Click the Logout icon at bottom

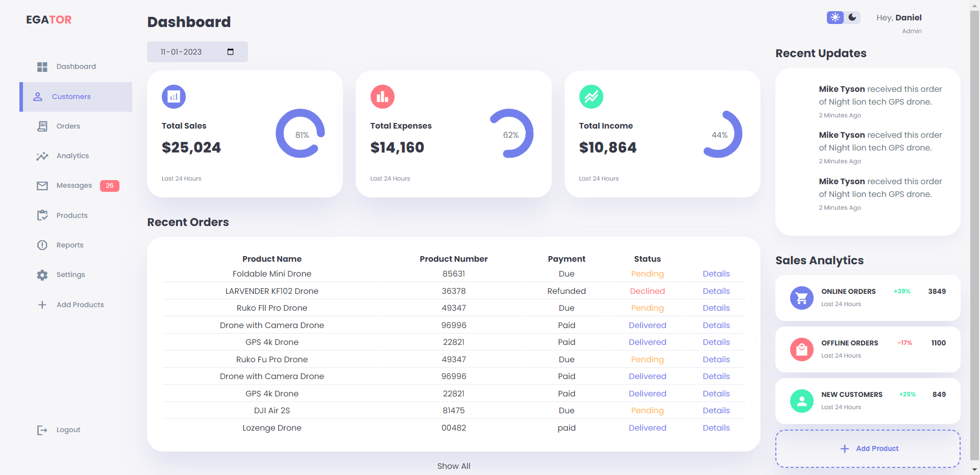click(41, 430)
